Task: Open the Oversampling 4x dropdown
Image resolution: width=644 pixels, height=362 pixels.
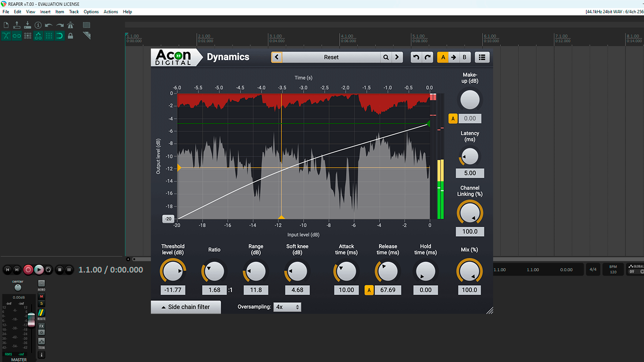Action: (x=287, y=307)
